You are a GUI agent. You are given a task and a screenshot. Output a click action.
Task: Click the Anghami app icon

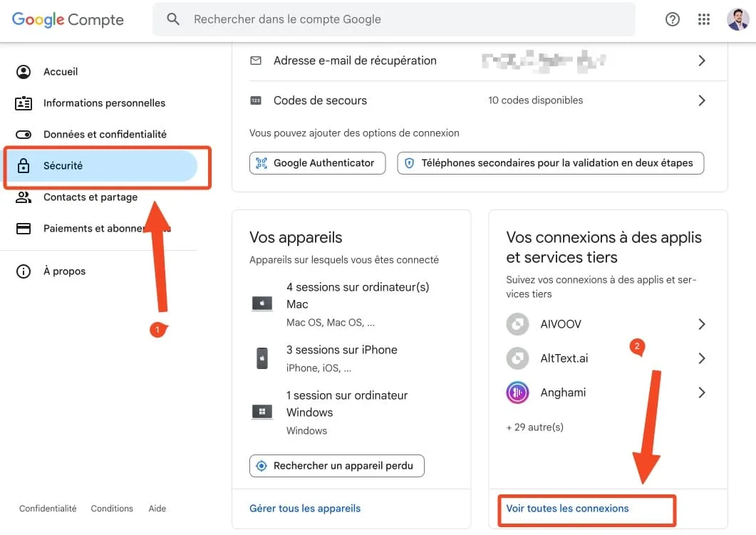517,393
